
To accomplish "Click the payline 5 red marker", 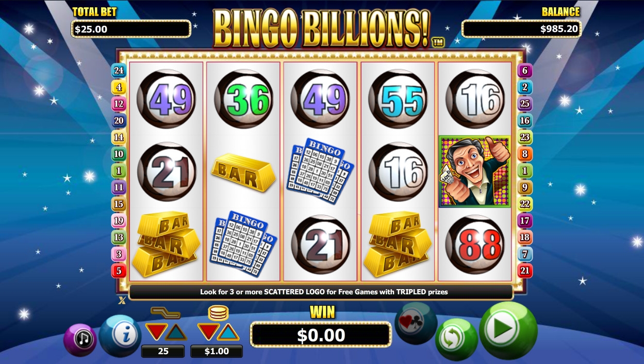I will [119, 271].
